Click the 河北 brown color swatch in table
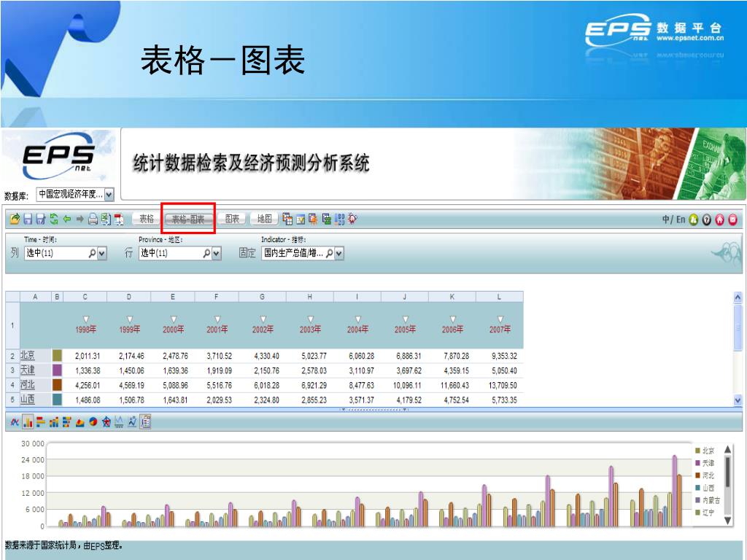Viewport: 747px width, 560px height. 57,385
